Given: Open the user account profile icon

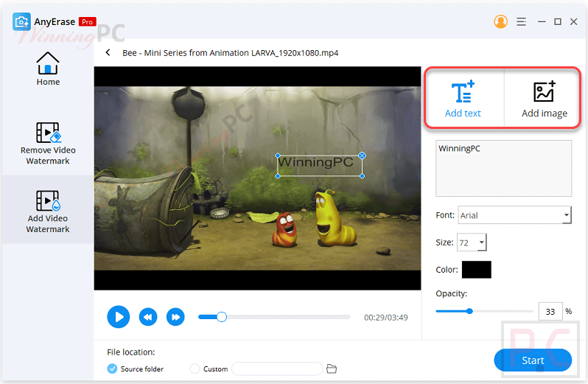Looking at the screenshot, I should point(500,22).
